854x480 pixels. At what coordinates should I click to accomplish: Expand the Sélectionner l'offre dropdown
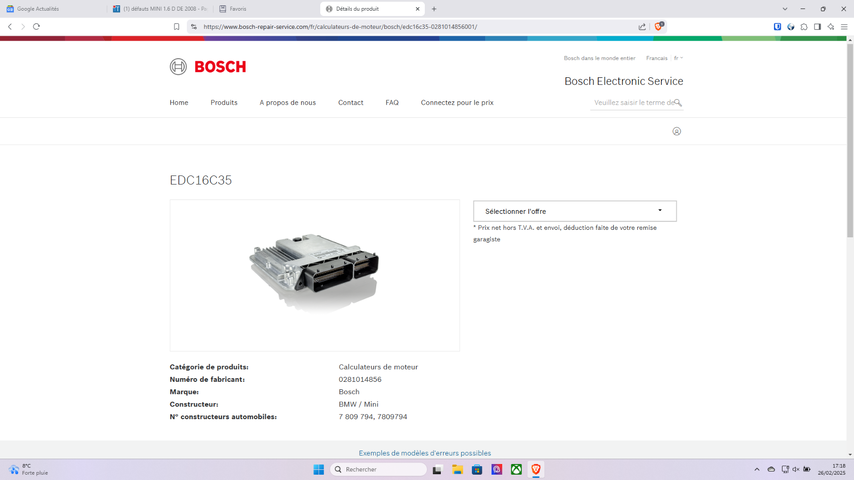click(x=575, y=211)
